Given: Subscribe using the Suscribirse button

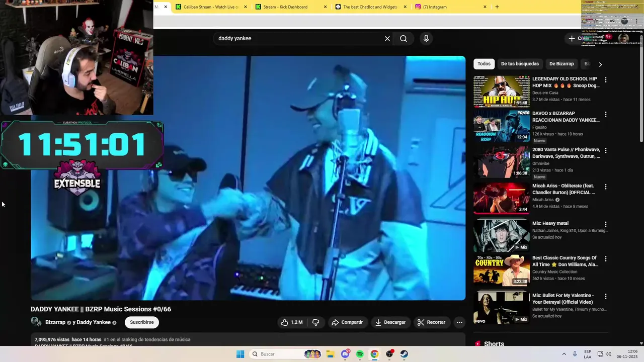Looking at the screenshot, I should [142, 322].
